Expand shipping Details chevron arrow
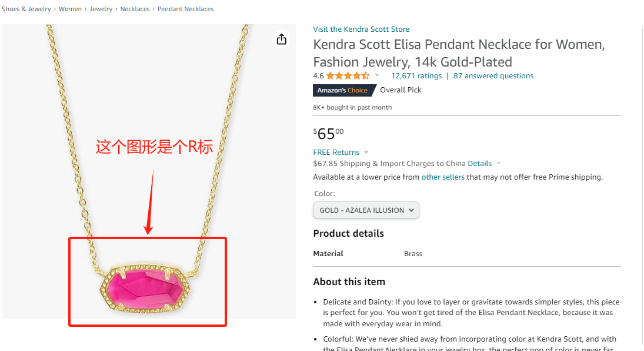The width and height of the screenshot is (644, 351). tap(499, 163)
